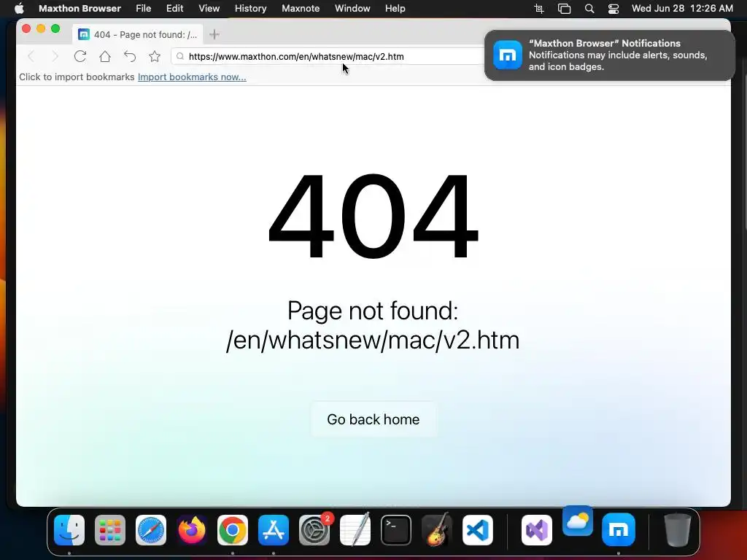Launch Google Chrome from the Dock

point(233,530)
